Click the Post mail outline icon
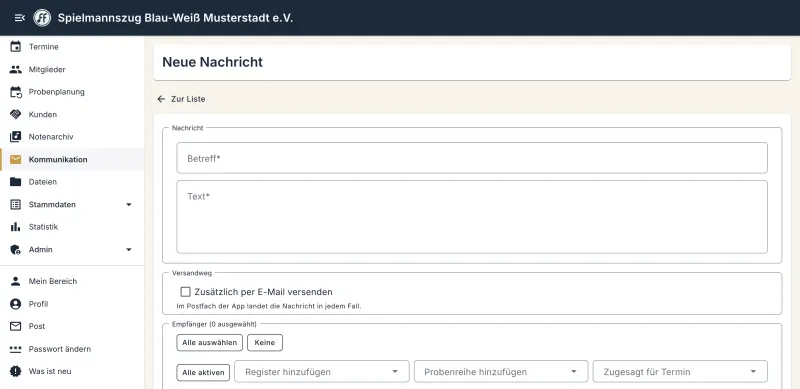The image size is (800, 389). coord(16,326)
